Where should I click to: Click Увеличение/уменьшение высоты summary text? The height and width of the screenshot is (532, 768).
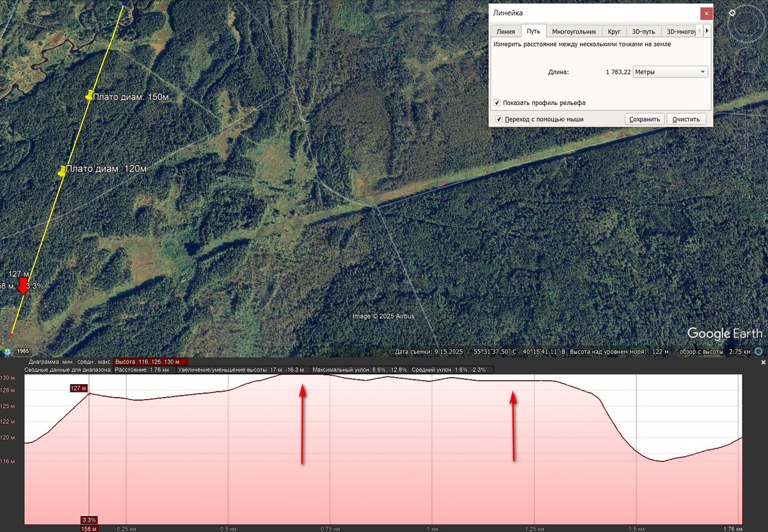click(241, 369)
